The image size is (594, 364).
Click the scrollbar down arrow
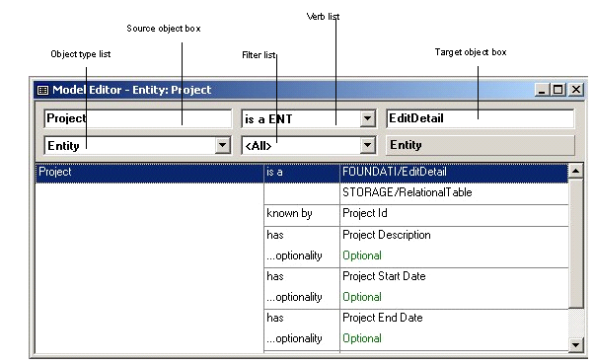click(576, 344)
